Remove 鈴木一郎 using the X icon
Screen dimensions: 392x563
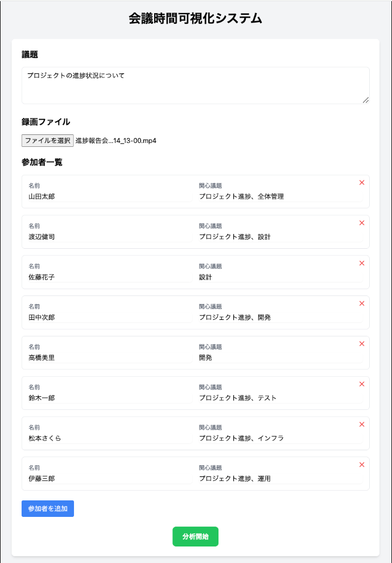click(362, 384)
